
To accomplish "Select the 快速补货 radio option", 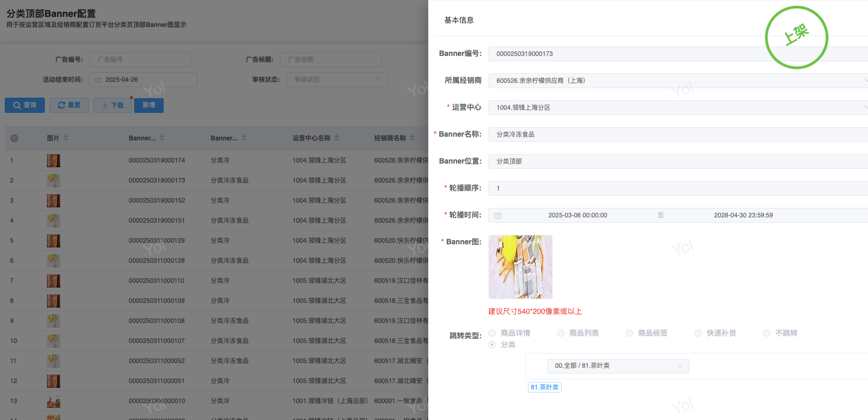I will [x=698, y=333].
